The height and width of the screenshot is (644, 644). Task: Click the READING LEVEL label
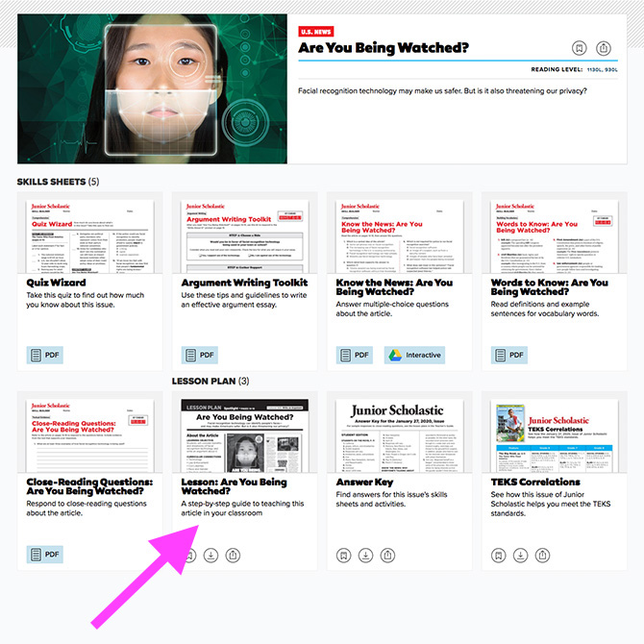[x=557, y=70]
